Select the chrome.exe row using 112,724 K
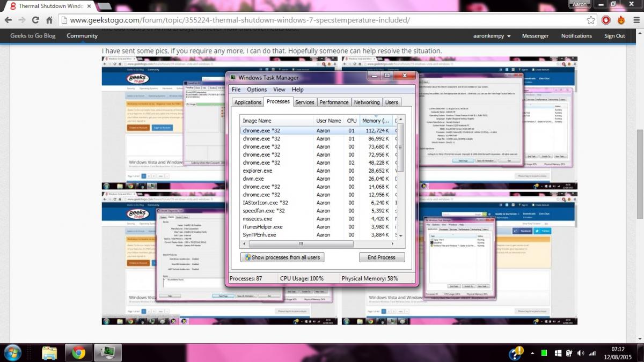The image size is (644, 362). pos(319,130)
